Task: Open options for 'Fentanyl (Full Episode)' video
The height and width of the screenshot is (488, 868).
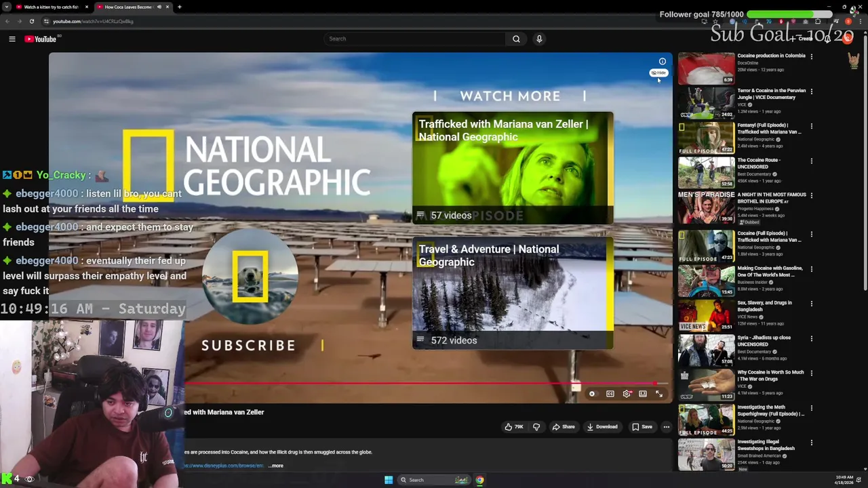Action: click(812, 125)
